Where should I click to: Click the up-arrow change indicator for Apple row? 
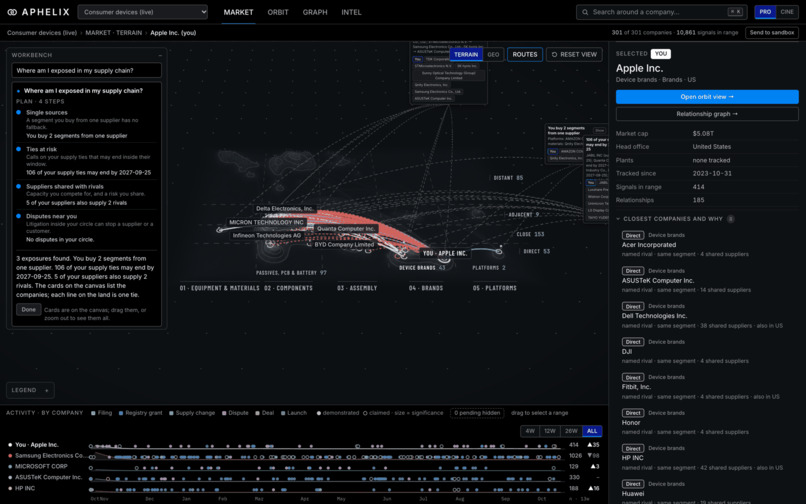click(x=593, y=445)
